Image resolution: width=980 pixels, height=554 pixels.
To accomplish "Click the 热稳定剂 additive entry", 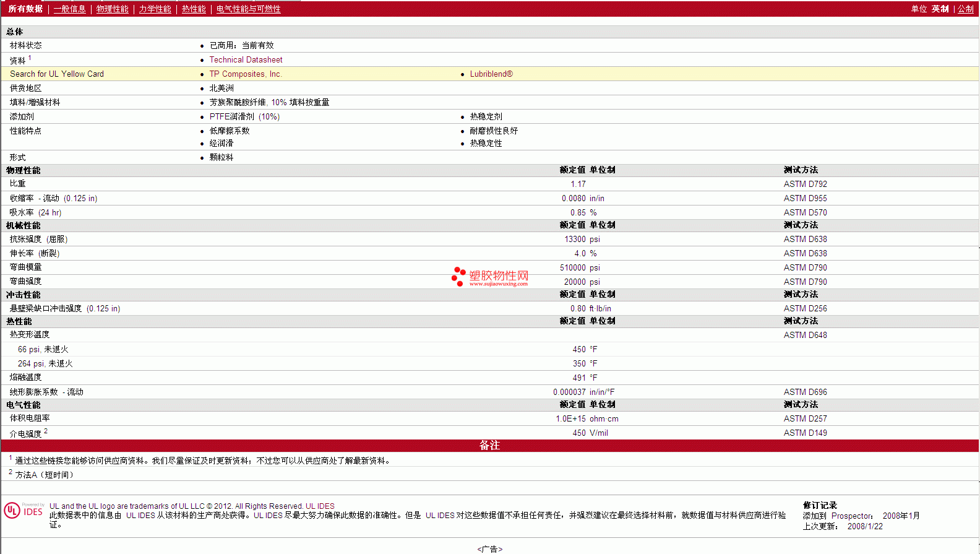I will [486, 117].
